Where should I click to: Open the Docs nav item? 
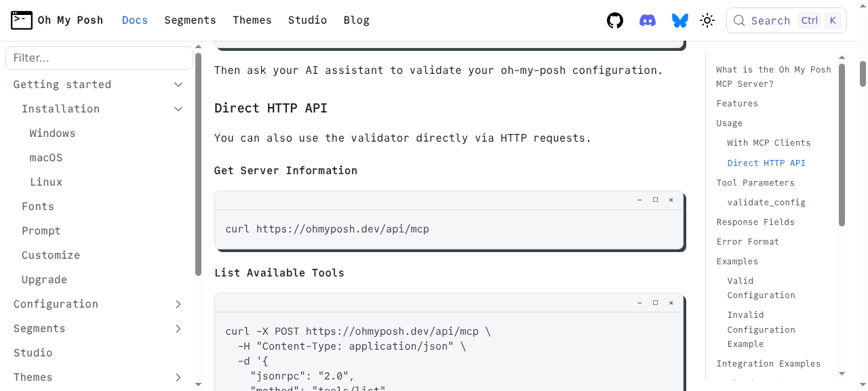coord(135,20)
